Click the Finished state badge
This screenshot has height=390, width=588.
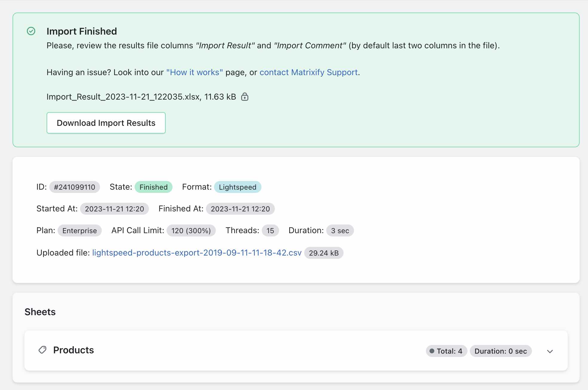pos(153,187)
